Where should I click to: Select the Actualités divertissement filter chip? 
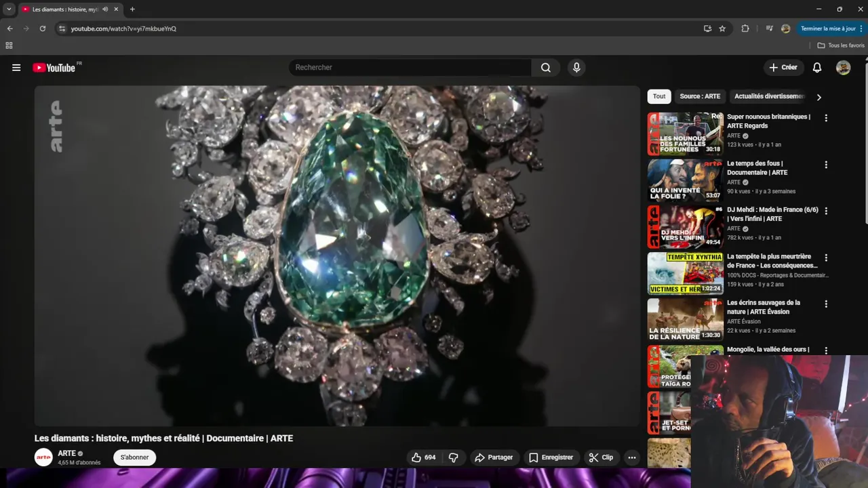[769, 96]
